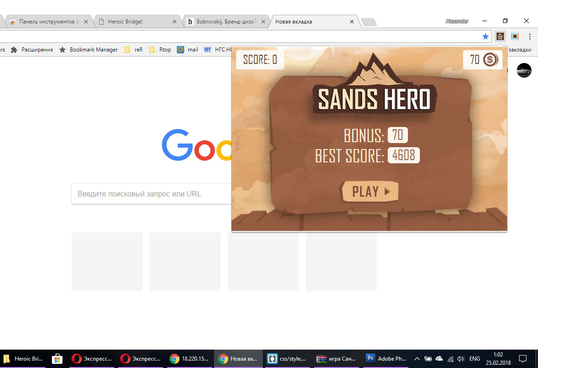Viewport: 588px width, 368px height.
Task: Open the Sands Hero extension icon in toolbar
Action: pyautogui.click(x=500, y=36)
